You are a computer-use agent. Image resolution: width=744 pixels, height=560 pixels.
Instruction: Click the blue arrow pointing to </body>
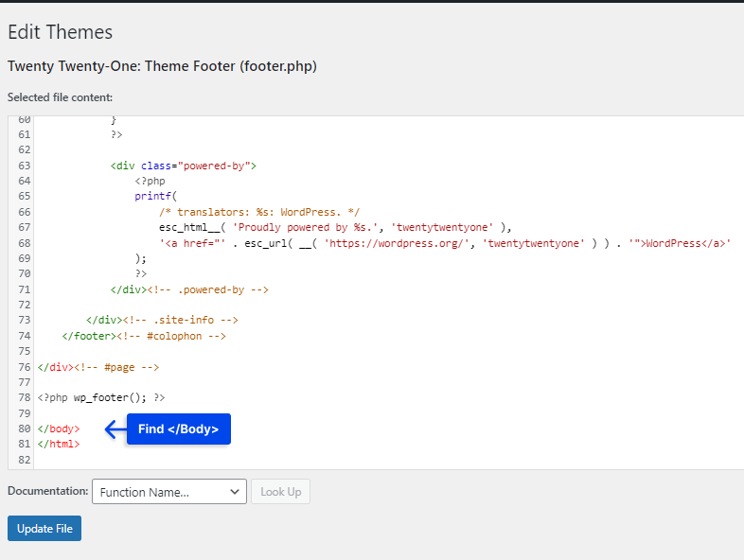[x=115, y=429]
